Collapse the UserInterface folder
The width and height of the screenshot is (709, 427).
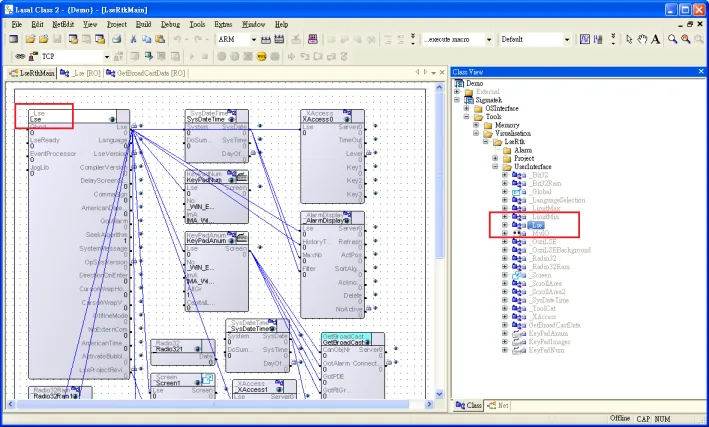(495, 166)
